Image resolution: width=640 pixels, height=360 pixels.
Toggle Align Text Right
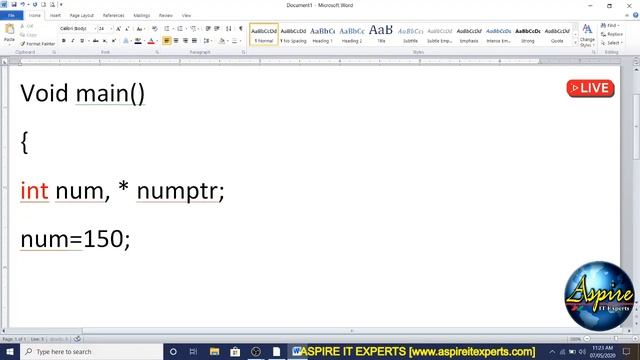pos(185,41)
